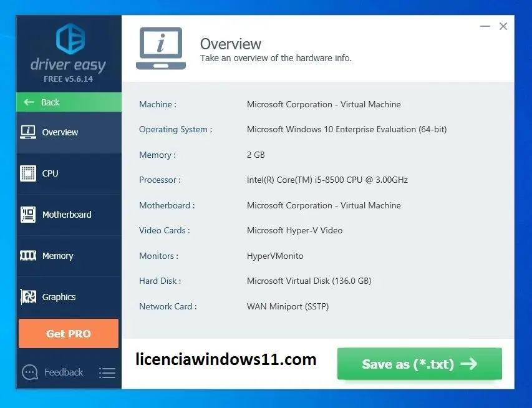Click the Machine row value "Microsoft Corporation - Virtual Machine"
Screen dimensions: 532x408
[324, 104]
